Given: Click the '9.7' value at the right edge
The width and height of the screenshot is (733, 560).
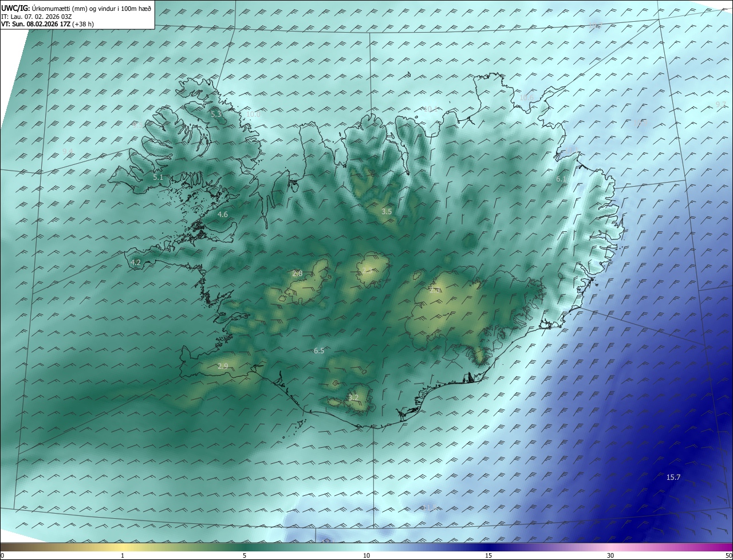Looking at the screenshot, I should (721, 104).
